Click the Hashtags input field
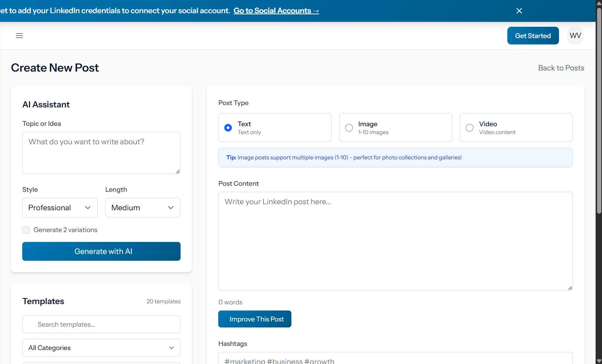The image size is (602, 364). coord(395,359)
